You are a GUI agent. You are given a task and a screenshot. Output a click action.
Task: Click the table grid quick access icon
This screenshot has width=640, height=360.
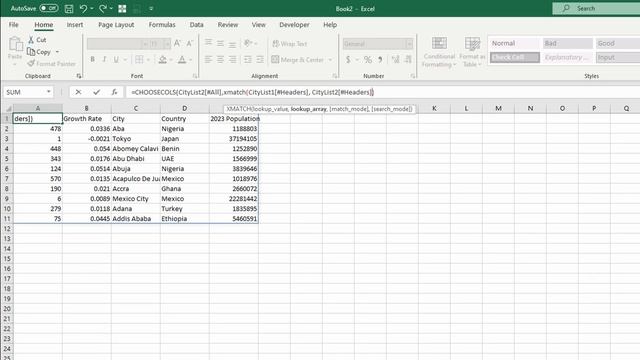(122, 8)
